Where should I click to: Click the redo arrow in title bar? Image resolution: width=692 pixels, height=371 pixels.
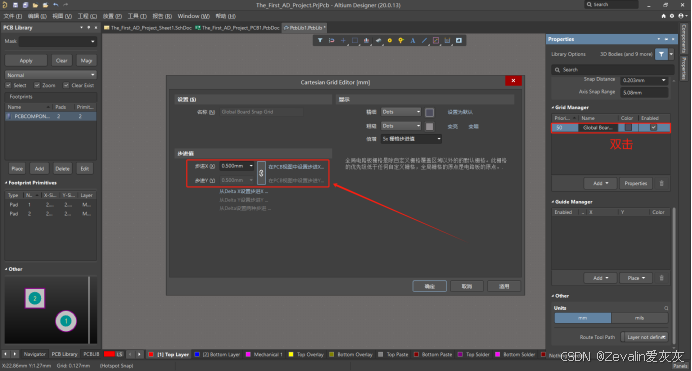click(x=66, y=5)
